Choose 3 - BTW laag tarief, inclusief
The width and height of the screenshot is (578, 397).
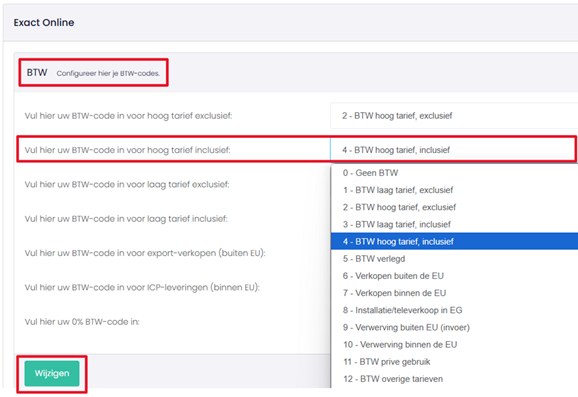[455, 224]
